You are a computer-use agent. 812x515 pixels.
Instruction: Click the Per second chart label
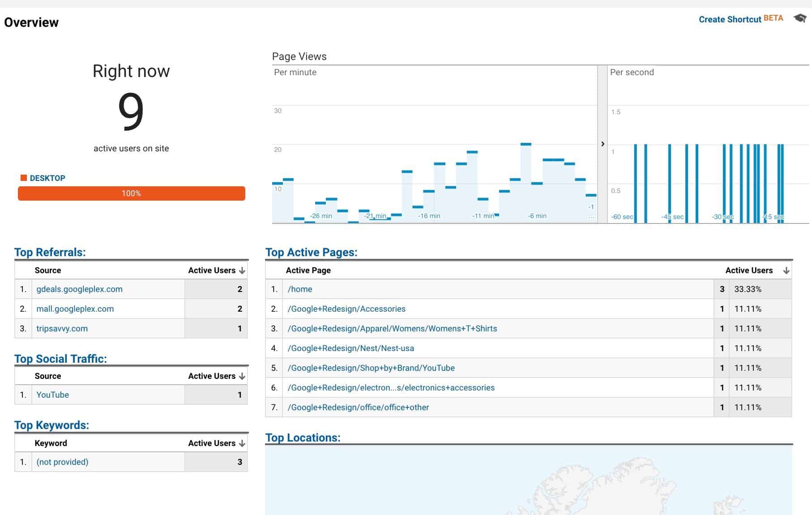point(632,73)
